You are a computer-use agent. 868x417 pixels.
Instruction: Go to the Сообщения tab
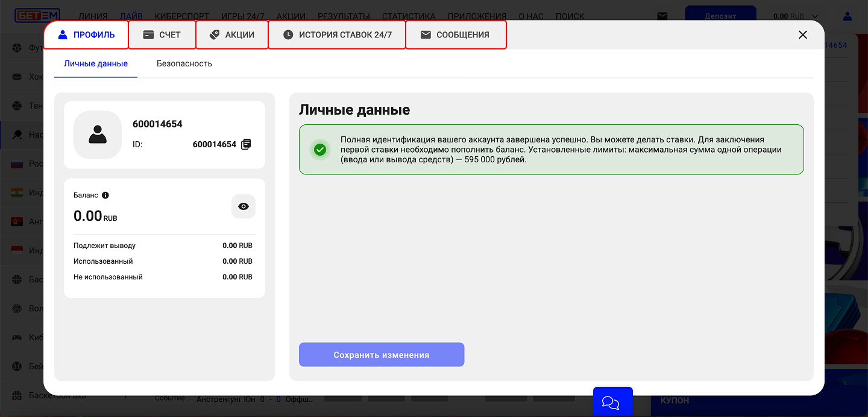point(456,35)
